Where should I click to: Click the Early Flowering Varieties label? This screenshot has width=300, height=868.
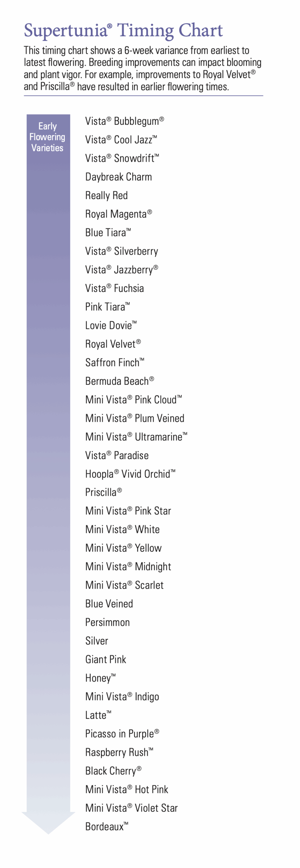click(x=47, y=137)
